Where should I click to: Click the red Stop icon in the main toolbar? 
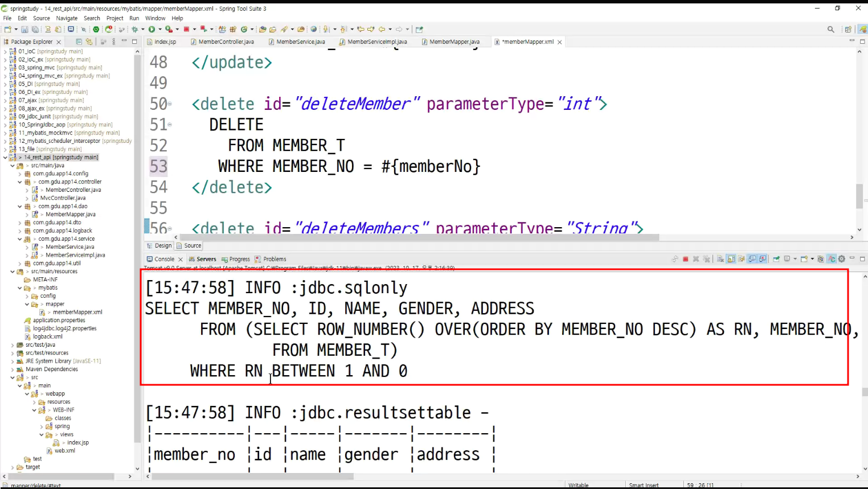(x=186, y=30)
